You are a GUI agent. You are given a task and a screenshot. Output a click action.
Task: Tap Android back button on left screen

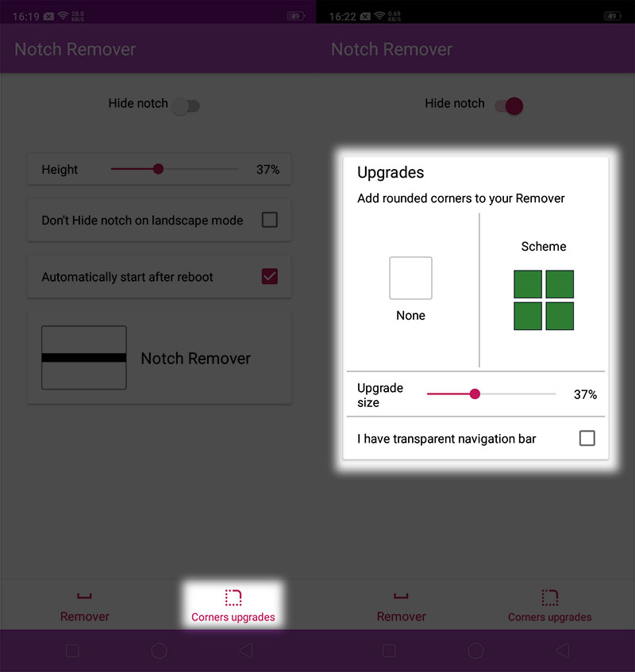click(x=246, y=651)
